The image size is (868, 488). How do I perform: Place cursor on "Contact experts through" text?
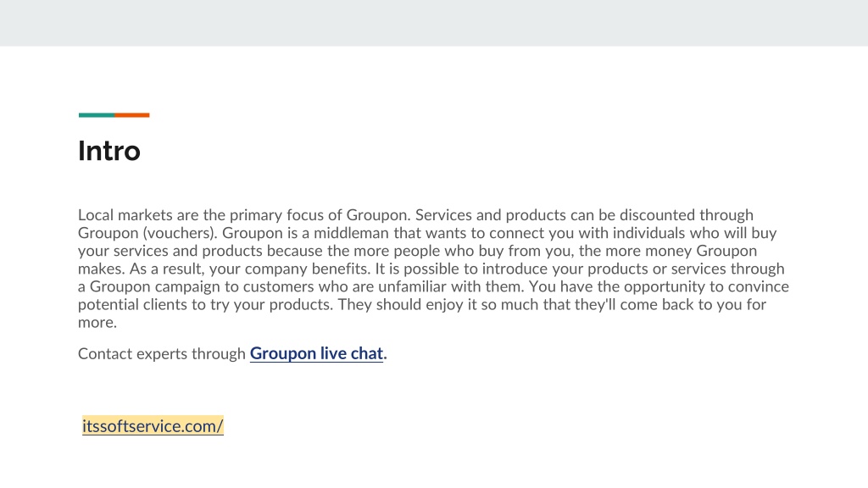162,354
